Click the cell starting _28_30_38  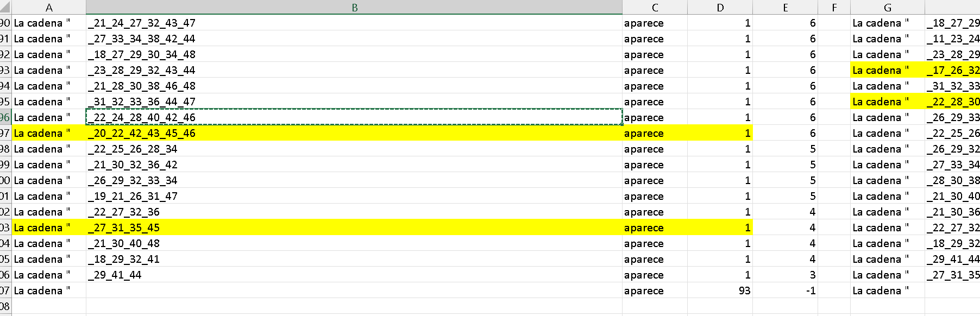coord(952,180)
